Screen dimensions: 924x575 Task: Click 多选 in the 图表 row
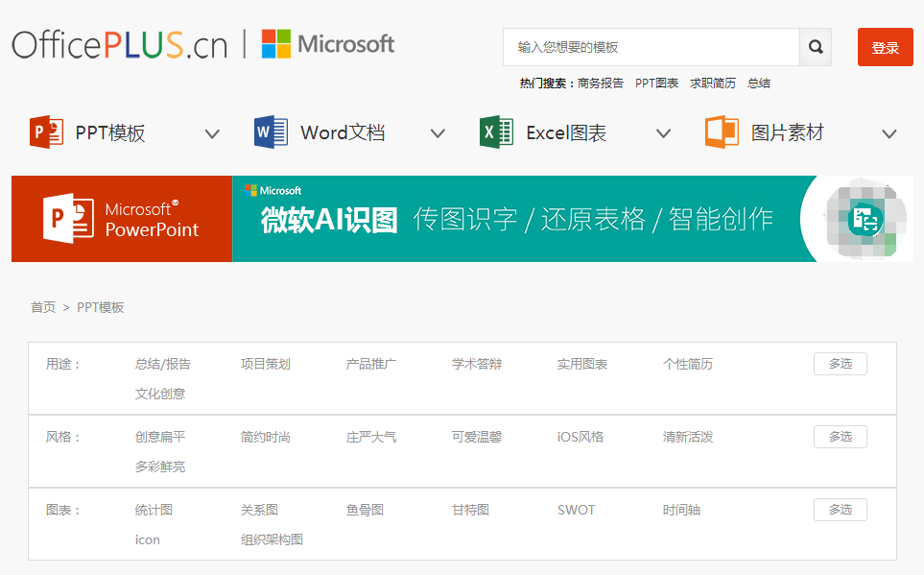pos(841,510)
